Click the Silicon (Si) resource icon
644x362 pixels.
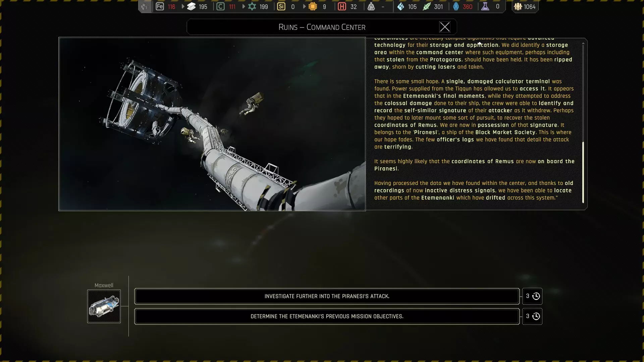click(x=281, y=6)
